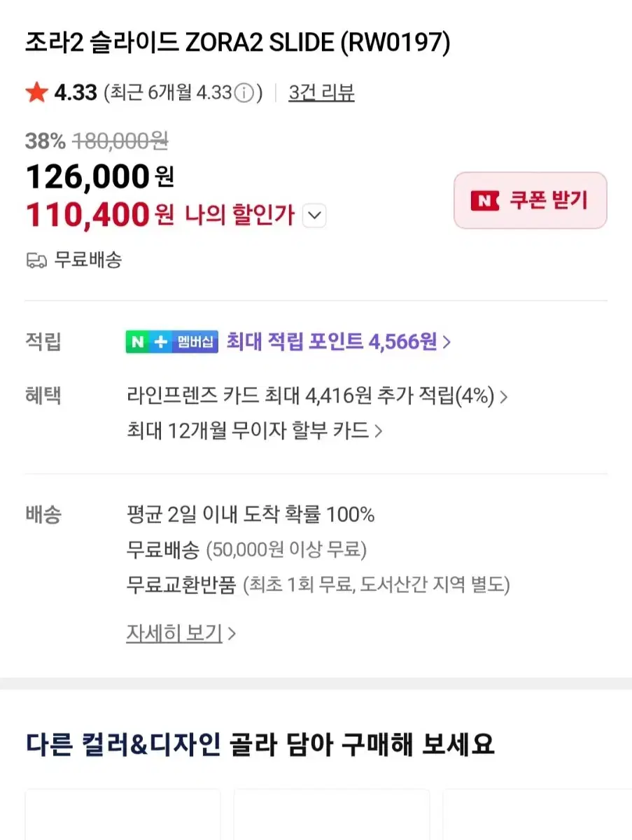Screen dimensions: 632x840
Task: Open the 3건 리뷰 reviews link
Action: pos(321,92)
